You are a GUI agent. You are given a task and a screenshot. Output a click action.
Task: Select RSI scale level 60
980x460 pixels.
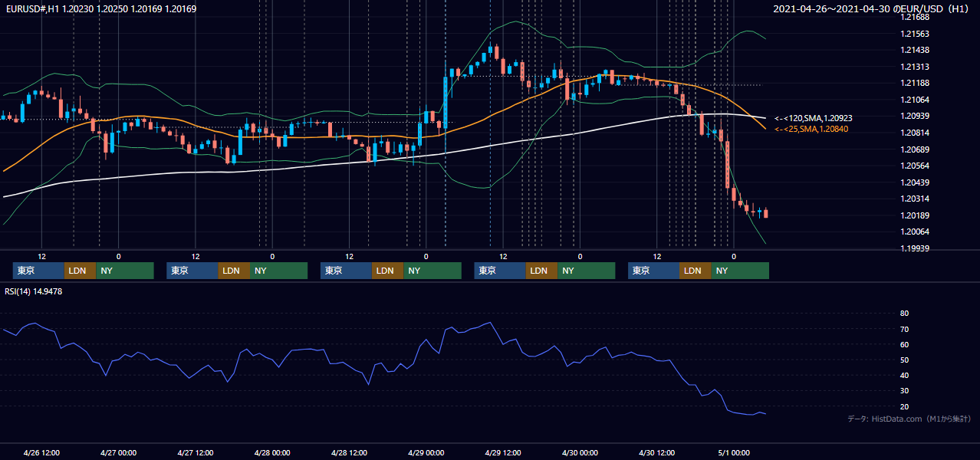point(904,344)
